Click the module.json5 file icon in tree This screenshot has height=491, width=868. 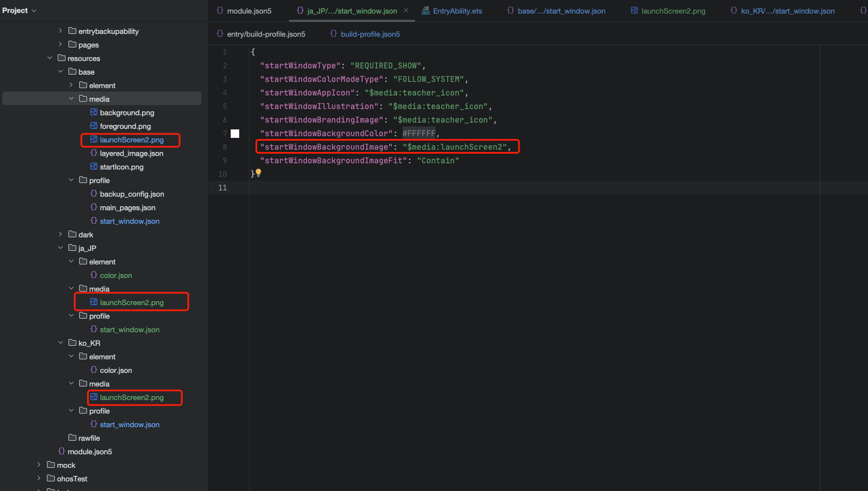(62, 451)
